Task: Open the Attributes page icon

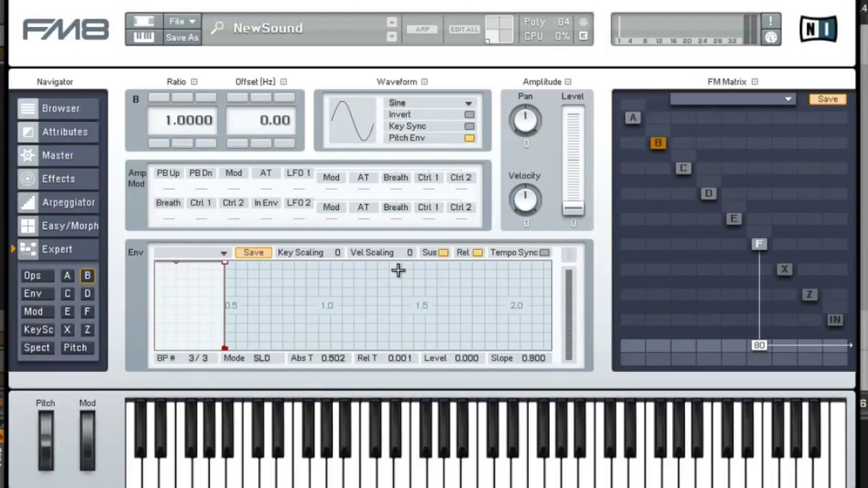Action: pos(28,132)
